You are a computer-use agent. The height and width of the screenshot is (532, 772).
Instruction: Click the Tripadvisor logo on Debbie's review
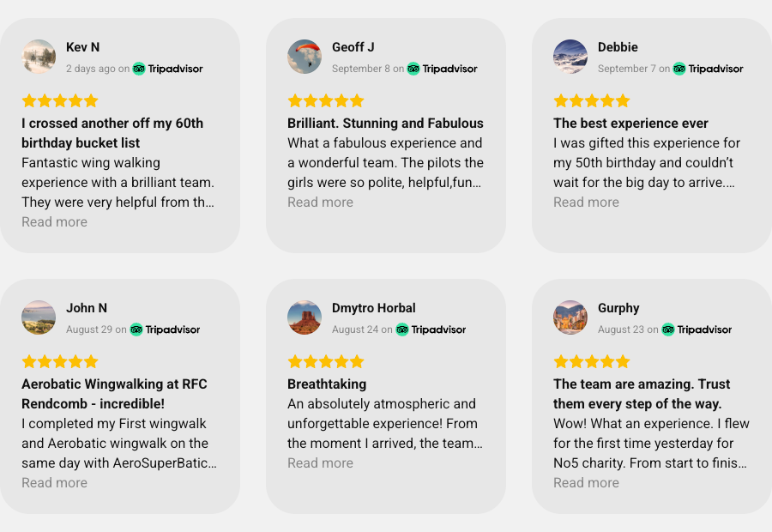(709, 69)
